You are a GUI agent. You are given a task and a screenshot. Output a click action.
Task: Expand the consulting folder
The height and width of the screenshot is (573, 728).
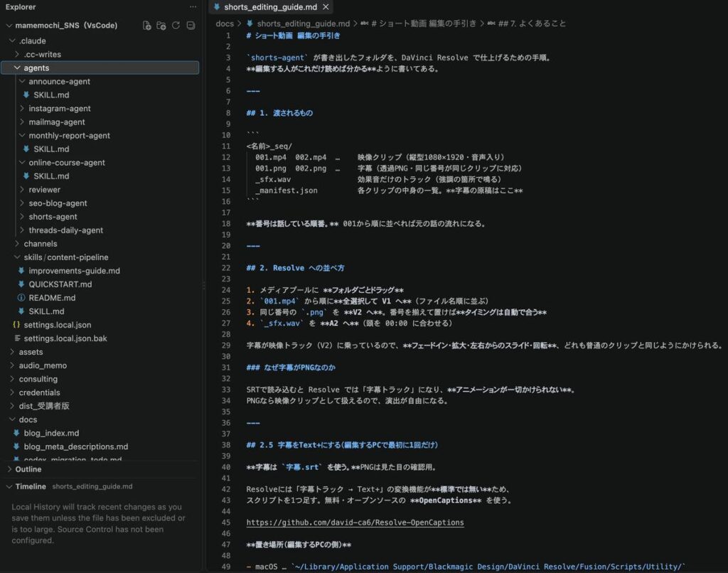(x=13, y=379)
